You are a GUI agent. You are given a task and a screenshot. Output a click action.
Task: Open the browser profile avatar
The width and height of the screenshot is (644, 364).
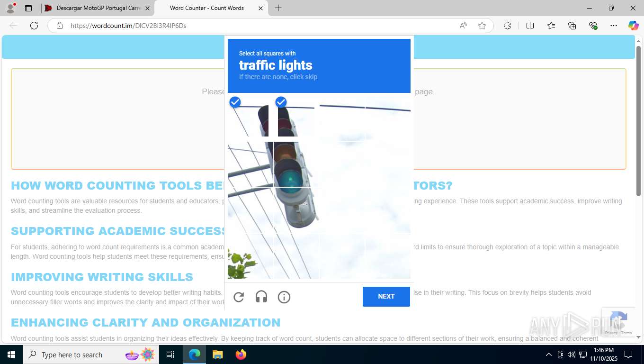pos(10,8)
